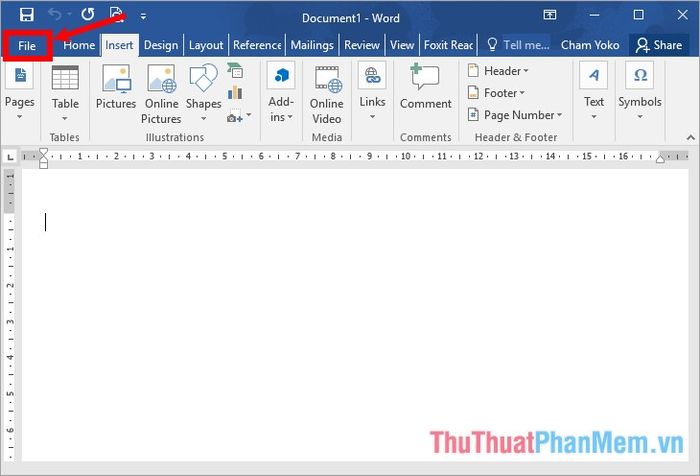Open the References tab
The height and width of the screenshot is (476, 700).
[257, 45]
